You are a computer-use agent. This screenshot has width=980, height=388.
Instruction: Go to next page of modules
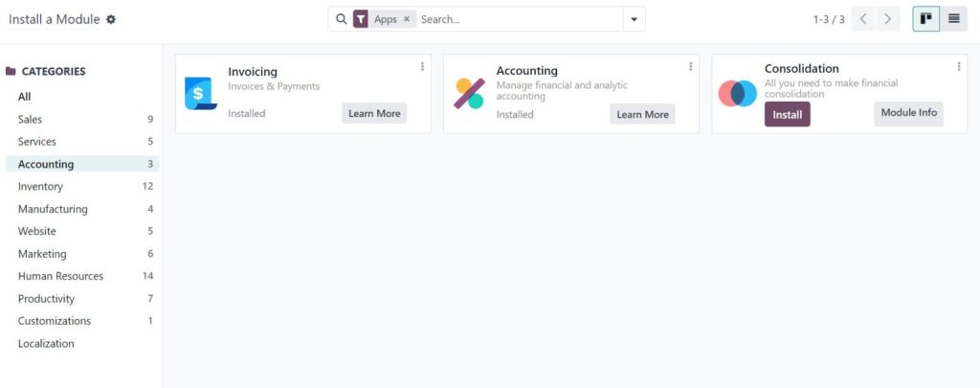point(888,19)
